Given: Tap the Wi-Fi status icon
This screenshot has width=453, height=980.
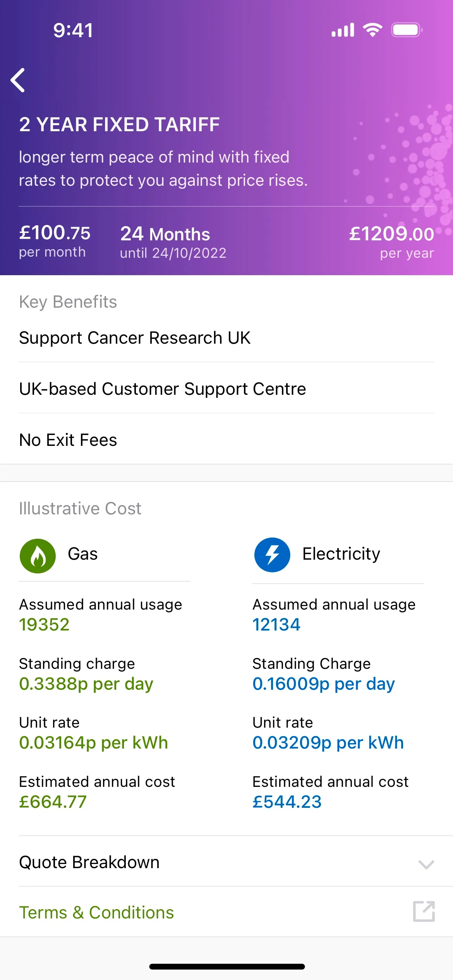Looking at the screenshot, I should (x=372, y=30).
